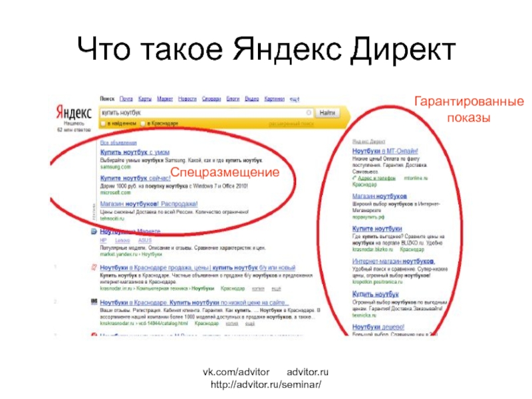The width and height of the screenshot is (532, 399).
Task: Click the vk.com/advitor text
Action: [x=236, y=372]
